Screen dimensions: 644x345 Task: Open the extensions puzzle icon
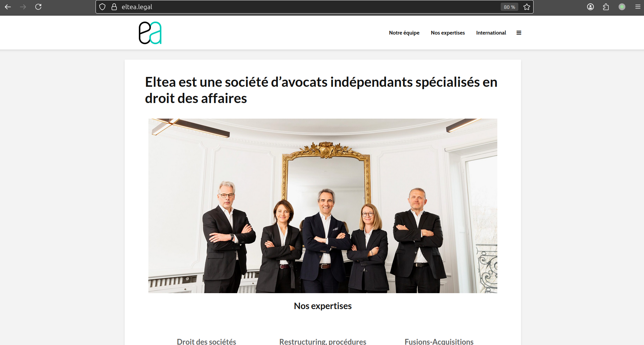(x=606, y=7)
